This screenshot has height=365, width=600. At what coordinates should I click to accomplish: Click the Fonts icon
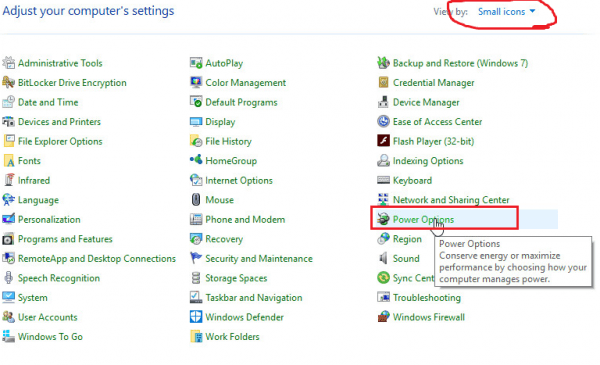pos(8,160)
